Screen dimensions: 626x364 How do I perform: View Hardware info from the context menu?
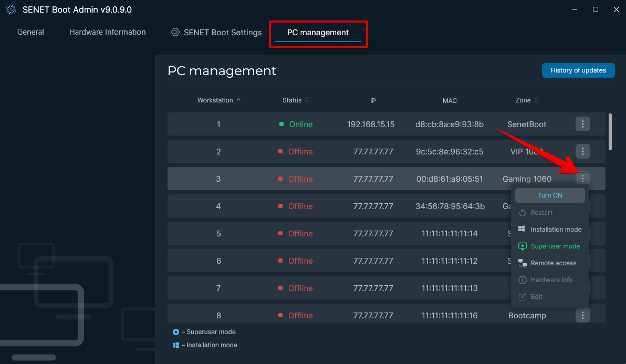click(551, 279)
